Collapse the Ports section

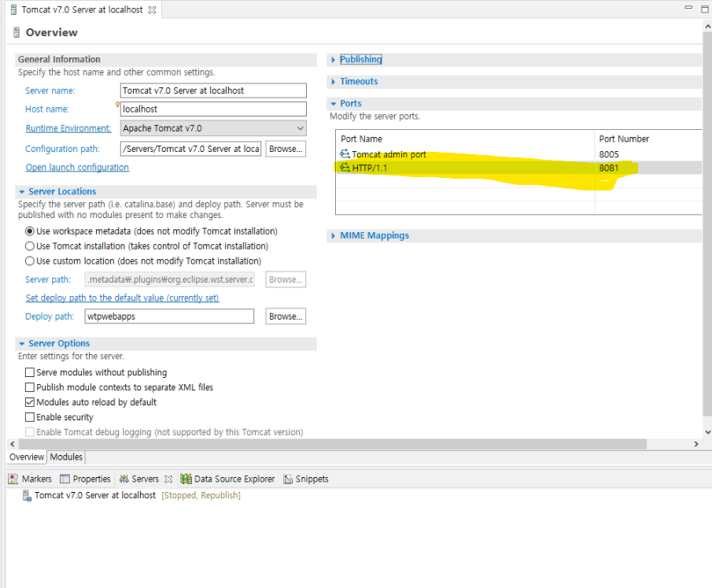(x=334, y=104)
